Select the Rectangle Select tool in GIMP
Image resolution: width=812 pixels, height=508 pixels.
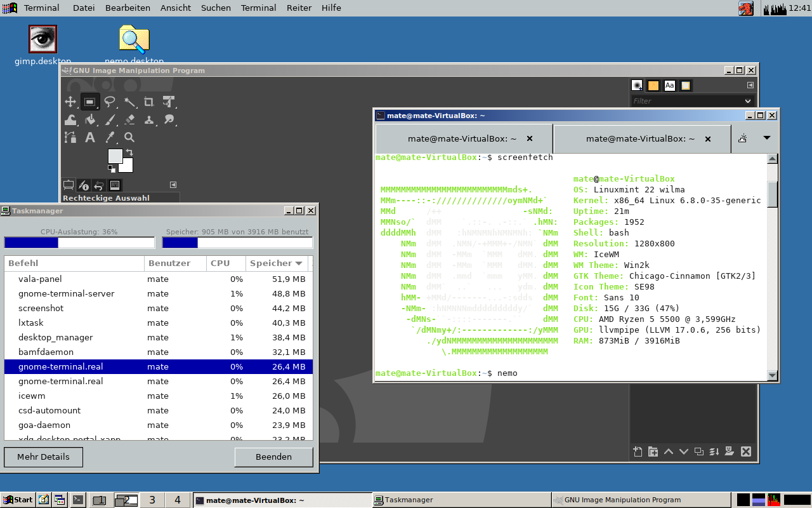point(90,102)
